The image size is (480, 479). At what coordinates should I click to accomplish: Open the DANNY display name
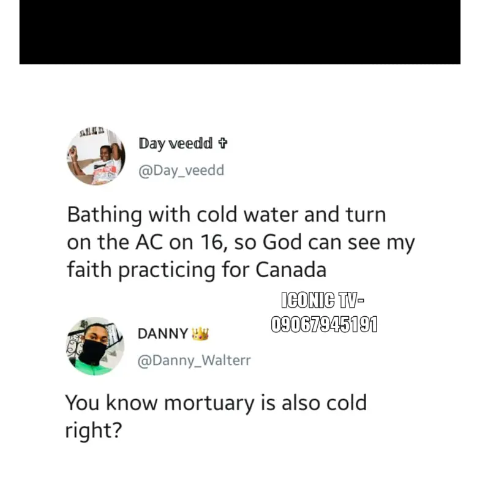coord(163,334)
